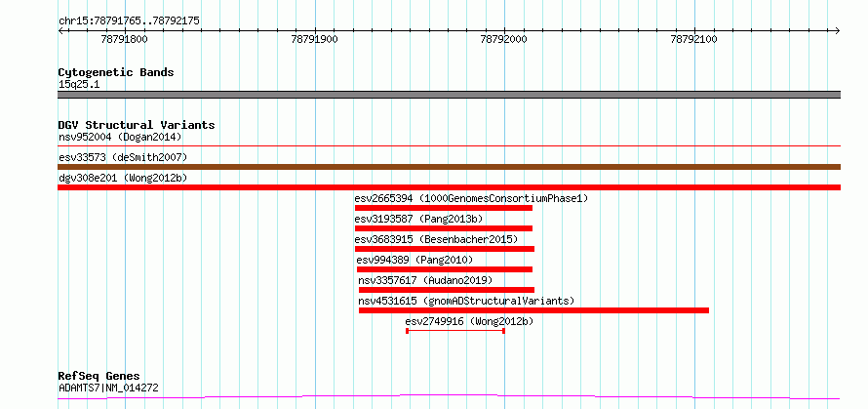Click the chr15:78791765..78792175 region label
This screenshot has height=409, width=868.
(129, 21)
